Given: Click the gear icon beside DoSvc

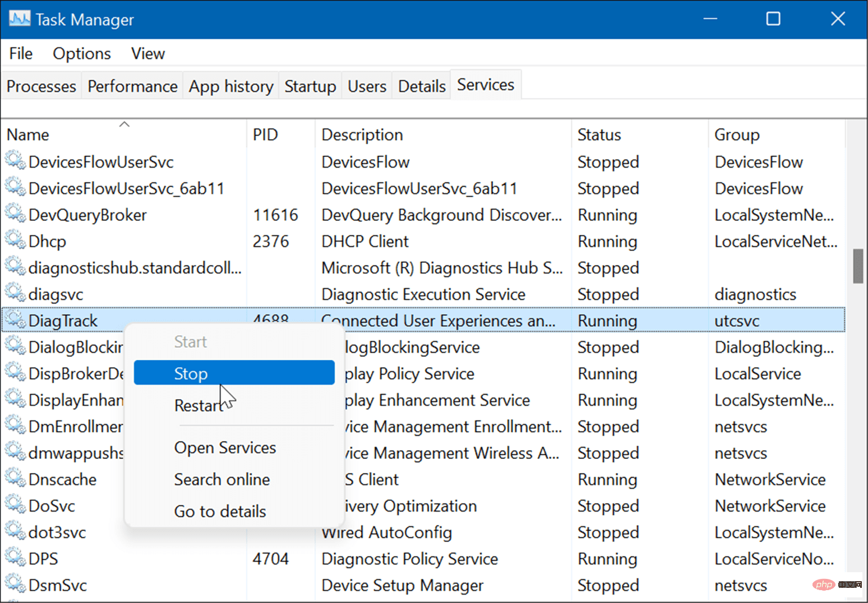Looking at the screenshot, I should 16,504.
